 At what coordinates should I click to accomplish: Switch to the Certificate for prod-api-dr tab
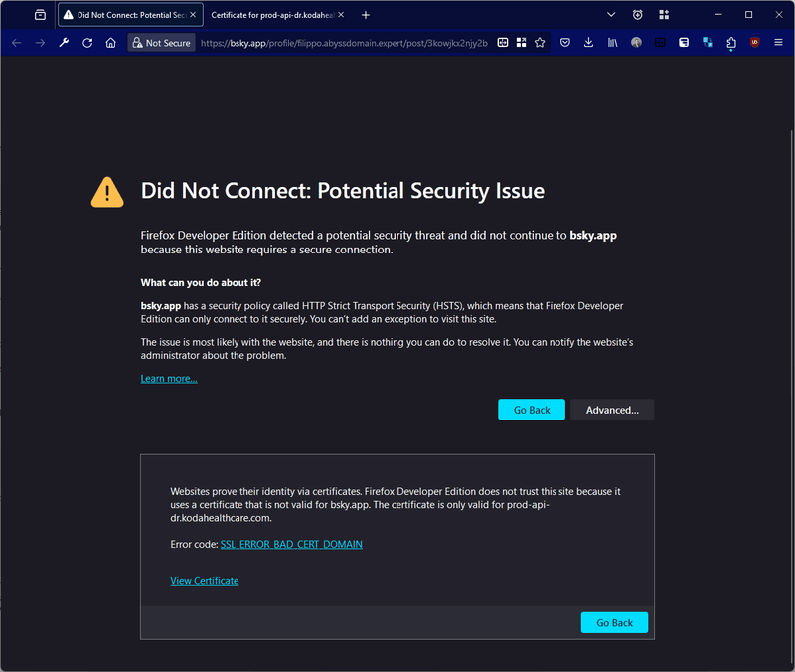click(272, 15)
